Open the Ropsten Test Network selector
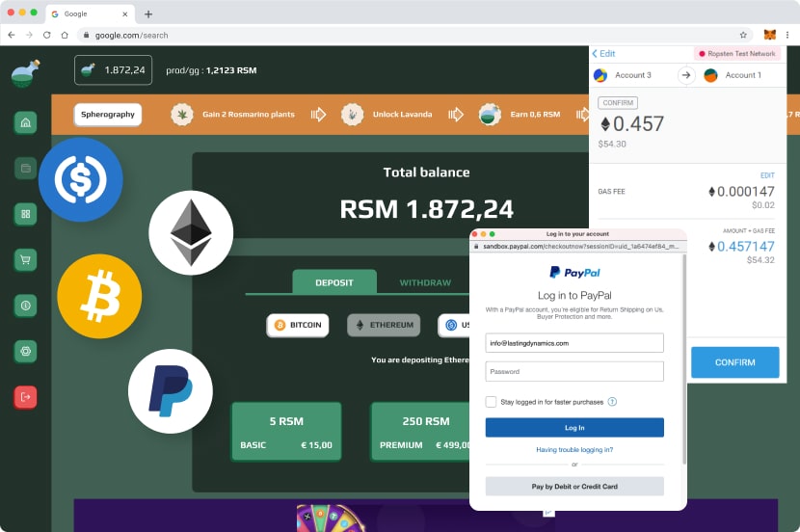 (x=737, y=54)
